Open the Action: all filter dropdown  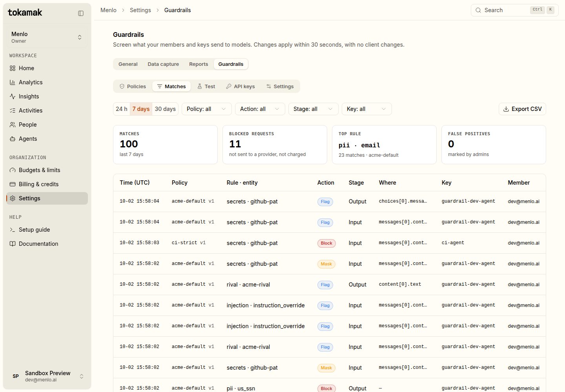(x=260, y=109)
